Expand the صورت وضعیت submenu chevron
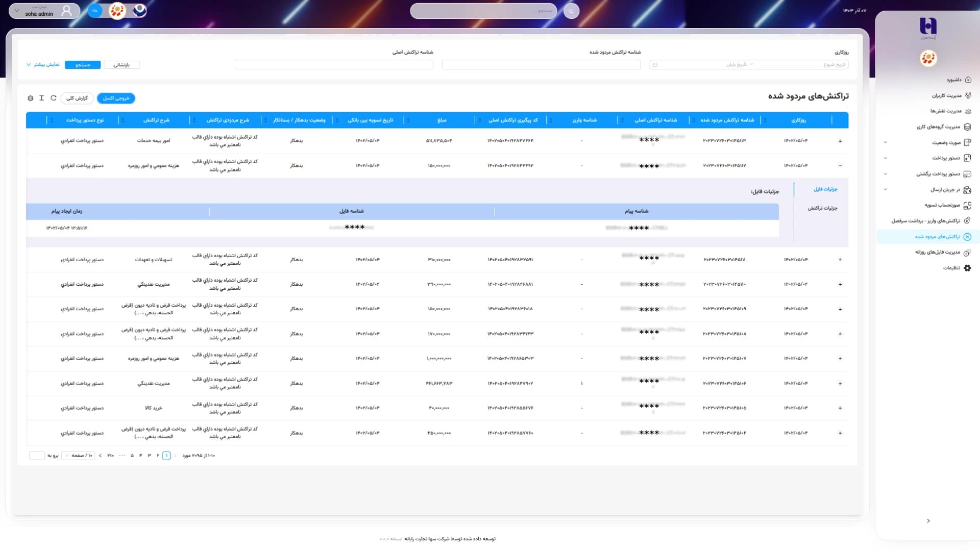Image resolution: width=980 pixels, height=551 pixels. click(x=886, y=143)
